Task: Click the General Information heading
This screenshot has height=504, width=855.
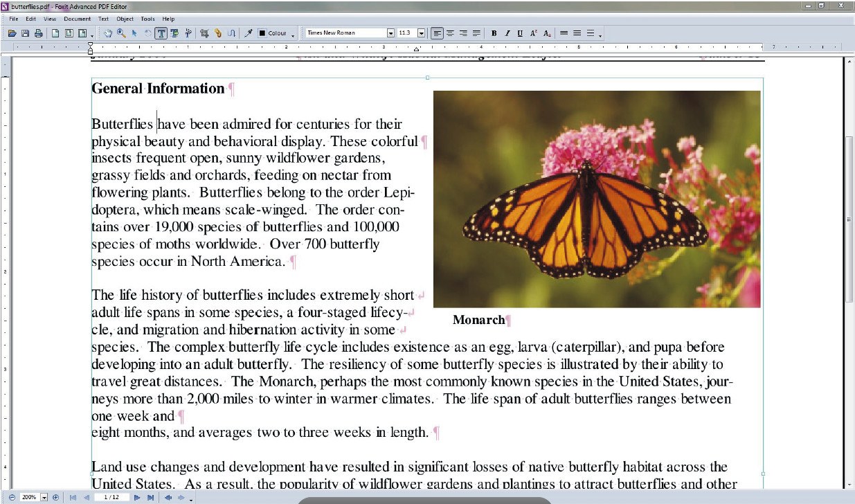Action: pyautogui.click(x=158, y=89)
